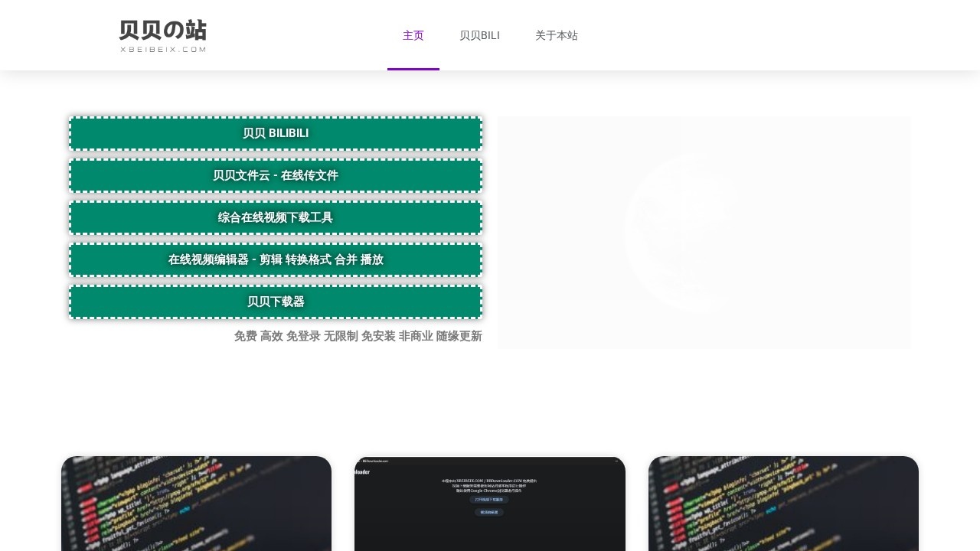Open 贝贝 BILIBILI
This screenshot has height=551, width=980.
coord(276,133)
